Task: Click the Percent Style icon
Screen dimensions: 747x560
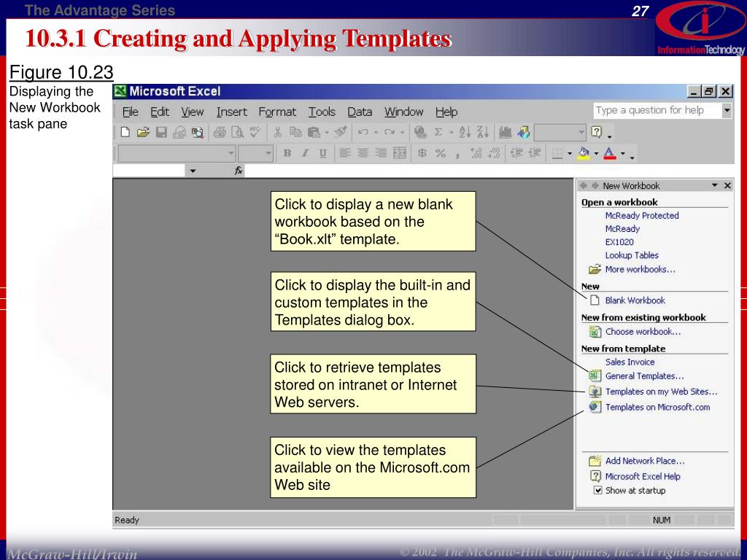Action: tap(440, 153)
